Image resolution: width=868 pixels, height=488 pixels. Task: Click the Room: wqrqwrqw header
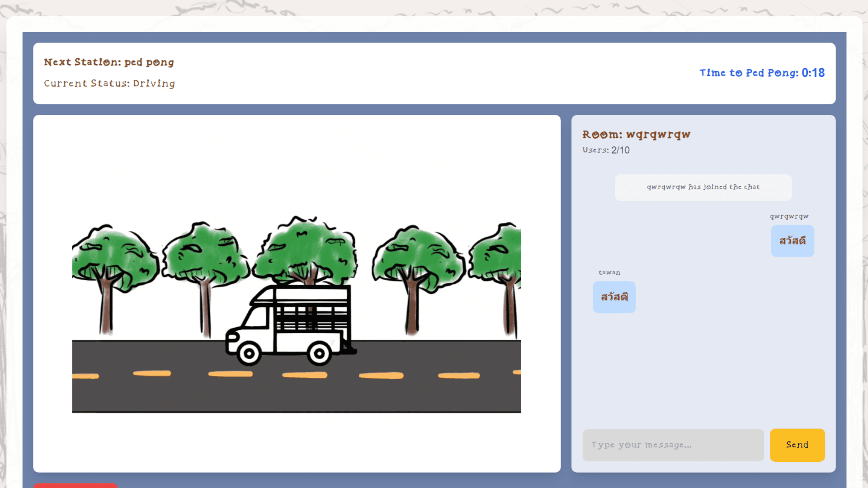pos(636,134)
